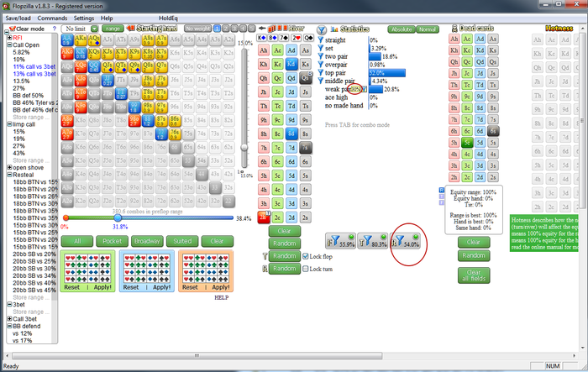Open the HoldEq menu

click(x=168, y=18)
